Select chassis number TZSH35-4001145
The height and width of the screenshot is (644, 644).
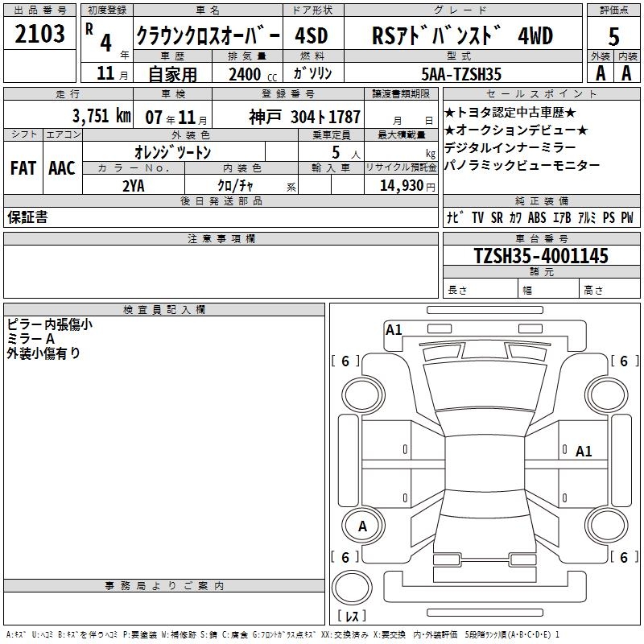[541, 256]
